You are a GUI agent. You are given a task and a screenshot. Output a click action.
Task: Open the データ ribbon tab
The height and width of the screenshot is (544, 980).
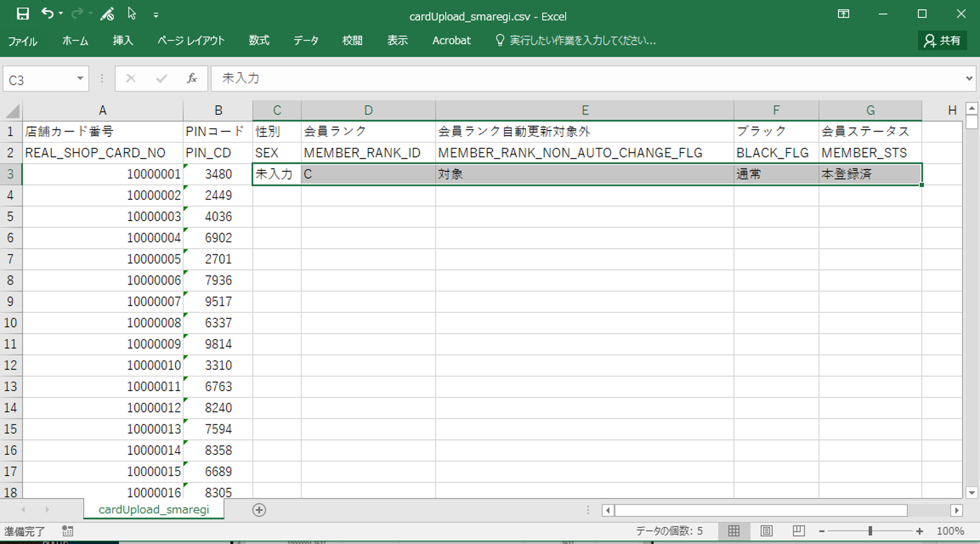point(306,41)
